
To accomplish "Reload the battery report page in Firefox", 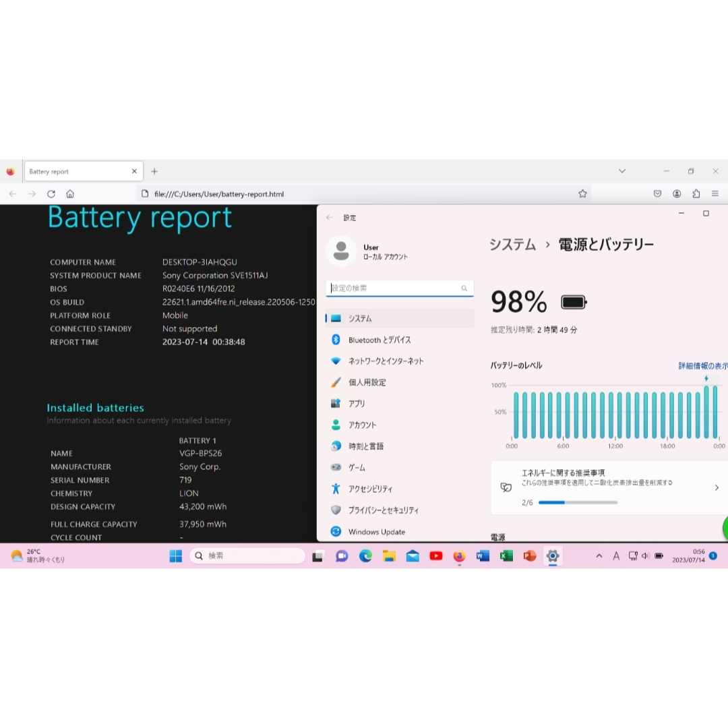I will tap(51, 193).
